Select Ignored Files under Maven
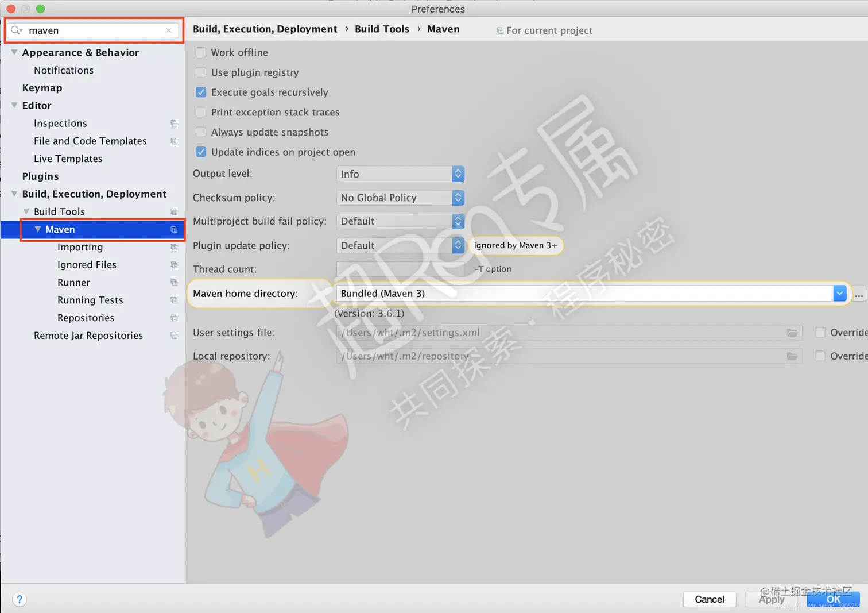The height and width of the screenshot is (613, 868). tap(87, 265)
